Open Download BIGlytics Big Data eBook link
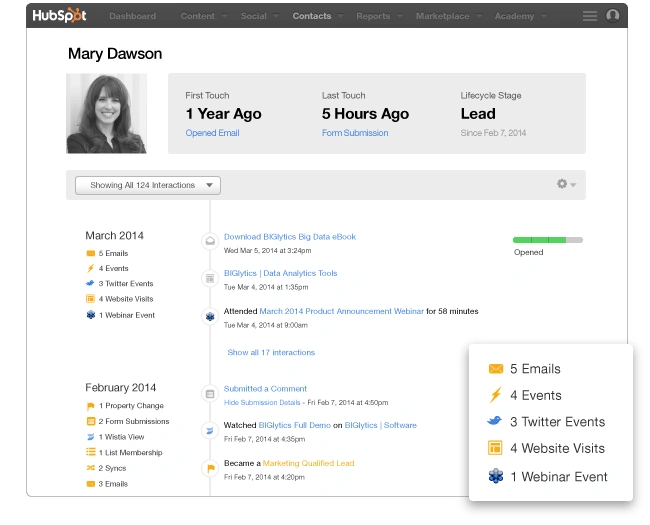The height and width of the screenshot is (525, 650). tap(290, 237)
